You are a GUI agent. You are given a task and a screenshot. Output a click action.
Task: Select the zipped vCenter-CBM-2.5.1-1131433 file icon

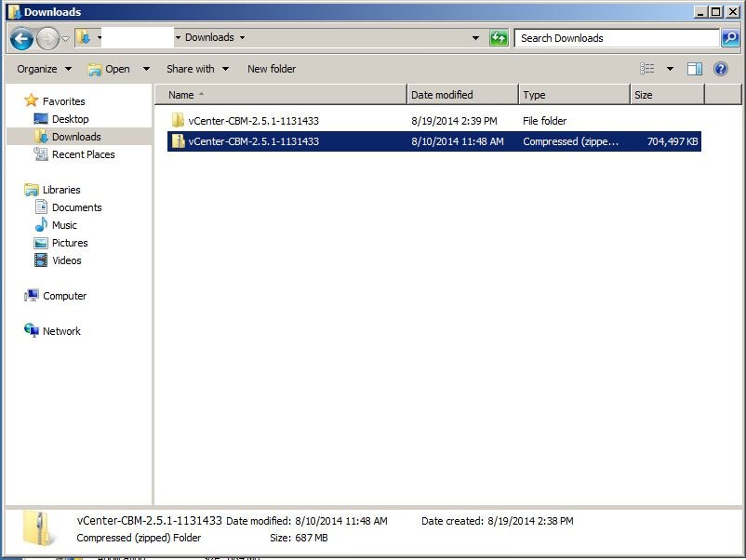[x=178, y=141]
